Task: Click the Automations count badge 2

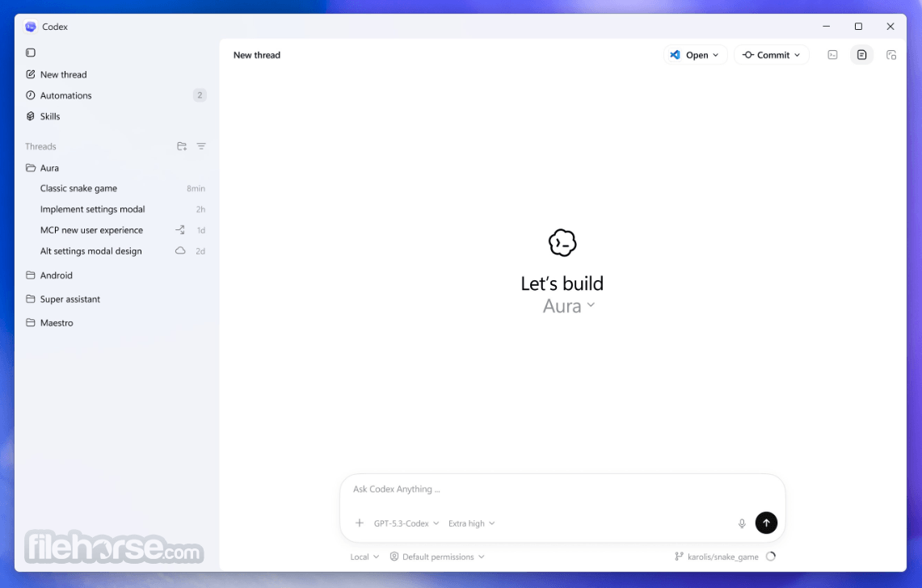Action: click(200, 95)
